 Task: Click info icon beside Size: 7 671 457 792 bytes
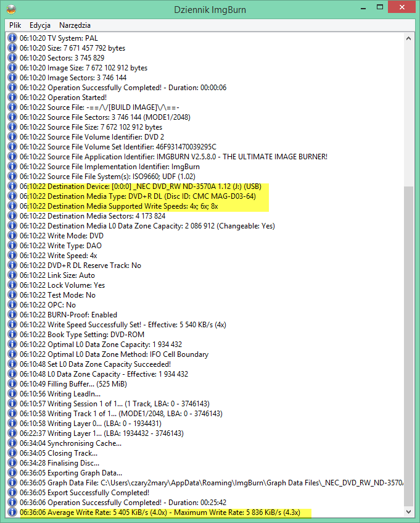(x=12, y=48)
